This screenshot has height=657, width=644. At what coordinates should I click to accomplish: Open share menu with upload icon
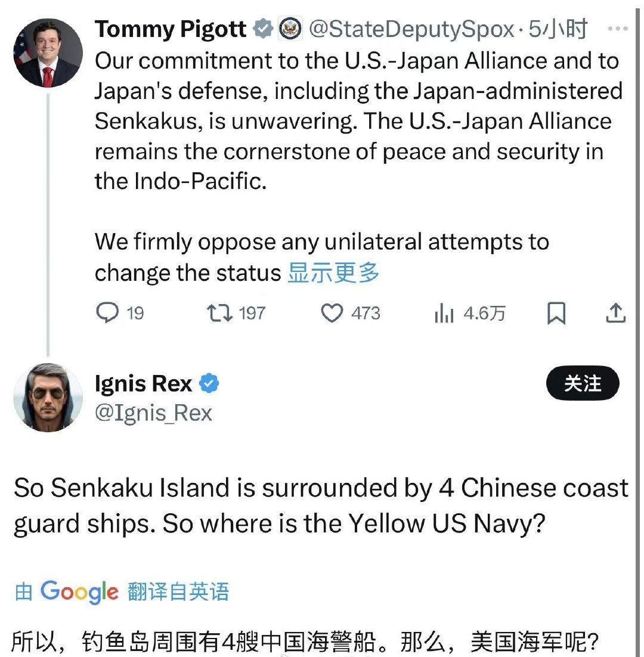click(616, 313)
